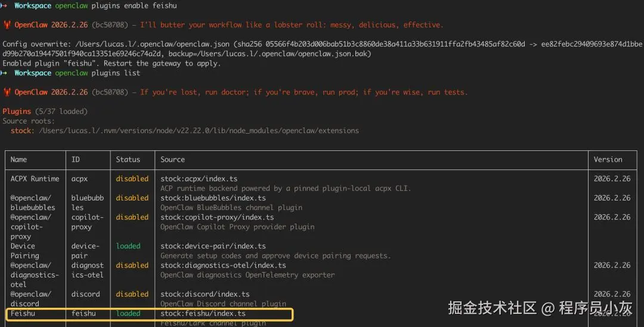Click the 'disabled' status for ACPX Runtime
Image resolution: width=644 pixels, height=327 pixels.
[x=132, y=178]
